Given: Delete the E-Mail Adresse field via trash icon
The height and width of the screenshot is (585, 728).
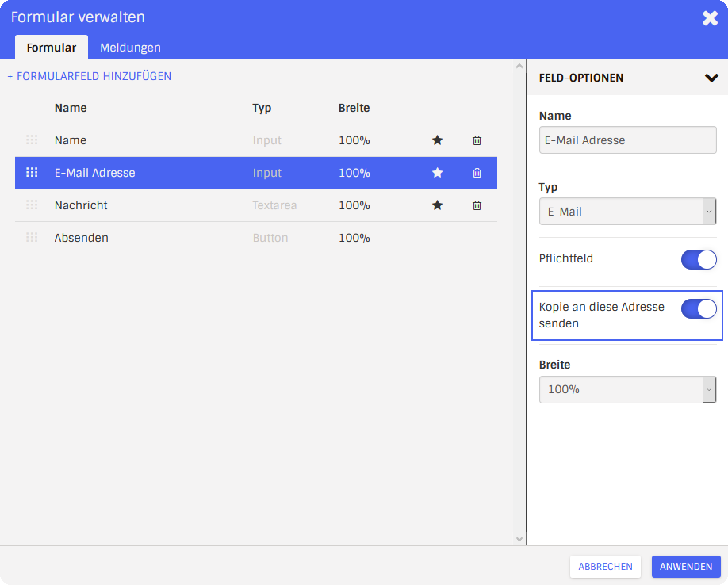Looking at the screenshot, I should tap(477, 173).
